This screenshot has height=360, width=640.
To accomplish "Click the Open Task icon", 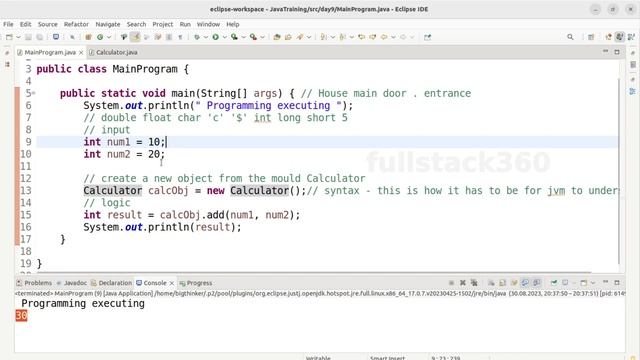I will coord(289,37).
